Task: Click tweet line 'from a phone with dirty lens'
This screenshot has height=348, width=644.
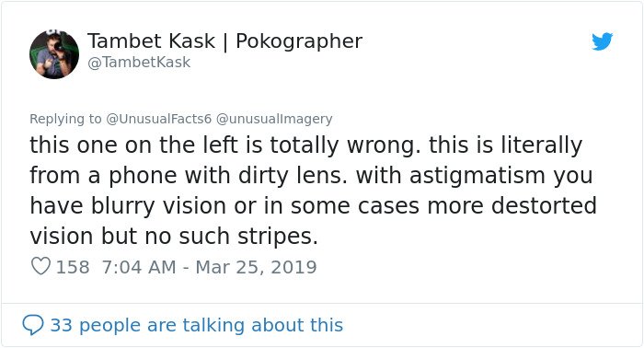Action: pyautogui.click(x=311, y=176)
